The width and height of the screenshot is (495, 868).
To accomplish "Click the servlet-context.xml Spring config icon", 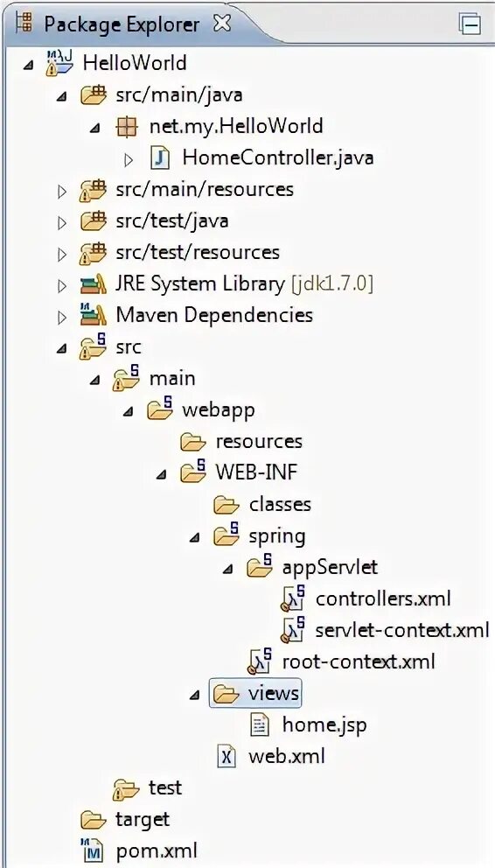I will point(294,628).
